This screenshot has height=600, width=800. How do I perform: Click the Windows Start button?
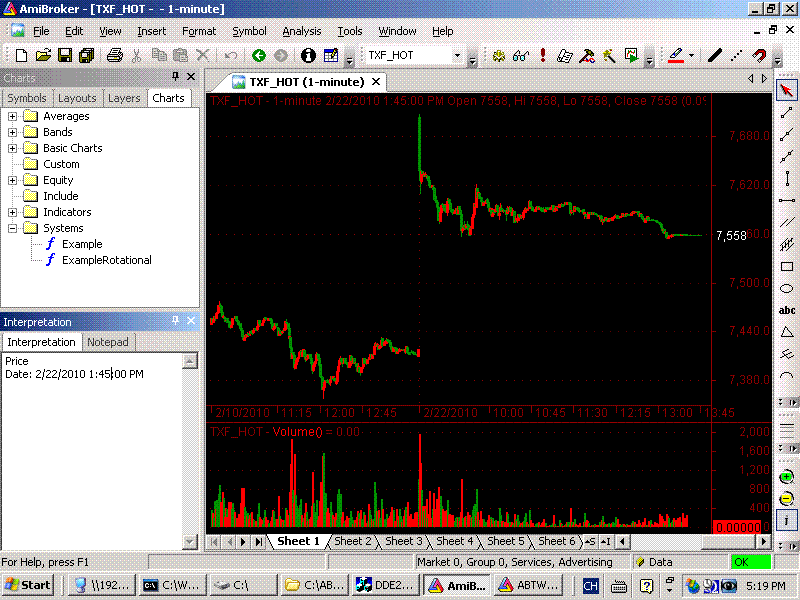(28, 585)
